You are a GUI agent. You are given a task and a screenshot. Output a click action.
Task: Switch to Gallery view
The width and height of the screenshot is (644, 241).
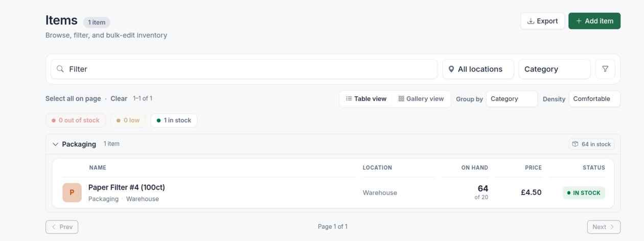click(x=421, y=99)
